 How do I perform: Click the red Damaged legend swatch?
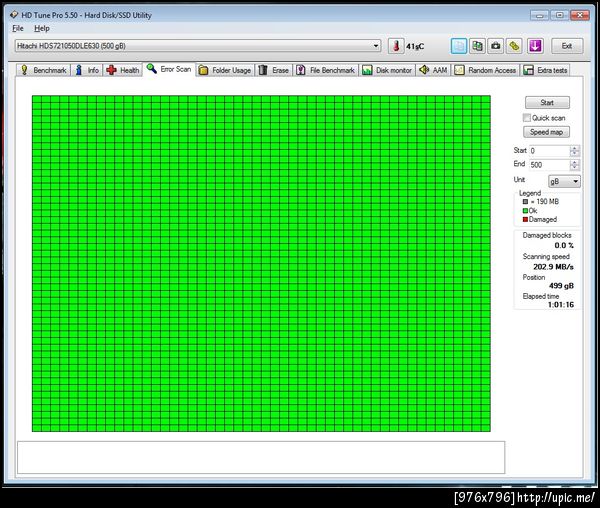tap(525, 220)
